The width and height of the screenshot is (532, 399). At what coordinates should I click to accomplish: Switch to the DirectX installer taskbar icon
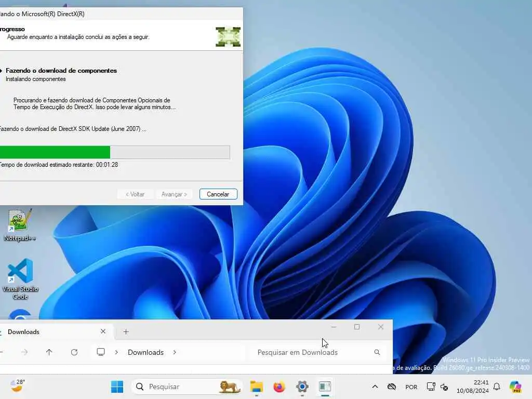tap(325, 387)
